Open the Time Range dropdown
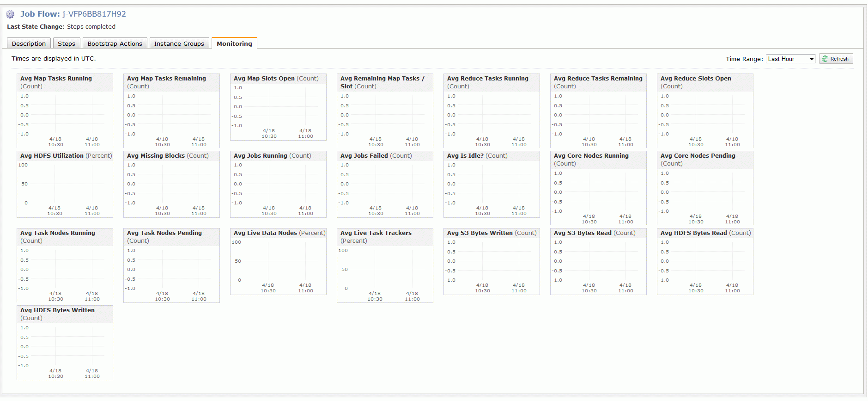Viewport: 868px width, 401px height. click(790, 59)
